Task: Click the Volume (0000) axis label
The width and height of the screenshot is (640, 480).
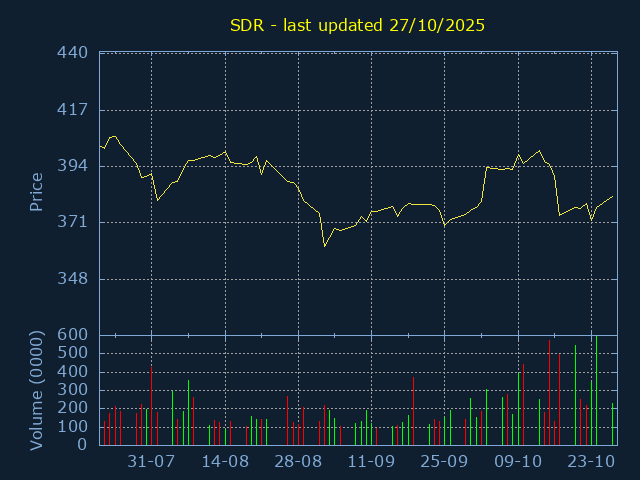Action: 37,389
